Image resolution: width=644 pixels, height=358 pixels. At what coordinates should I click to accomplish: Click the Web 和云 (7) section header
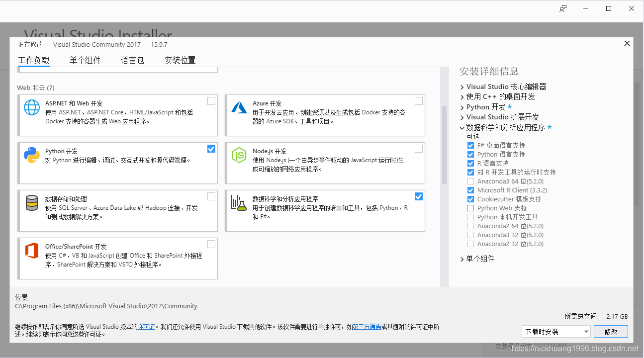click(36, 88)
